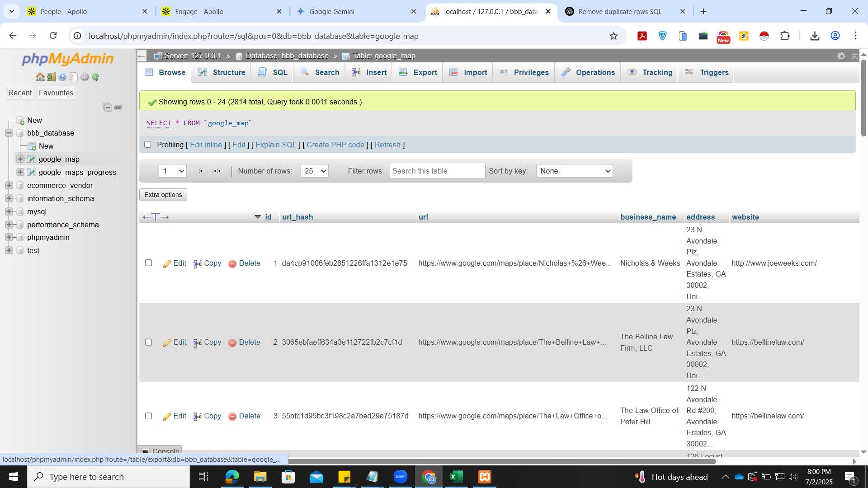Open MariaDB documentation page icon
Viewport: 868px width, 488px height.
(x=73, y=77)
